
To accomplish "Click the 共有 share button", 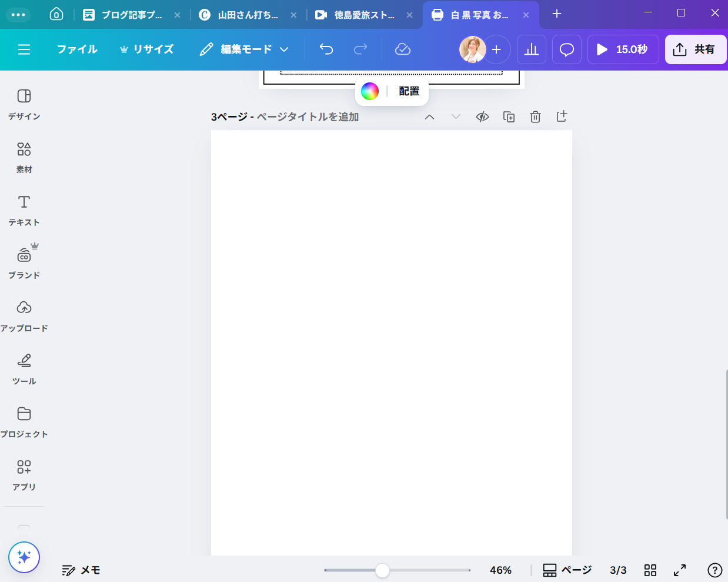I will (x=695, y=49).
